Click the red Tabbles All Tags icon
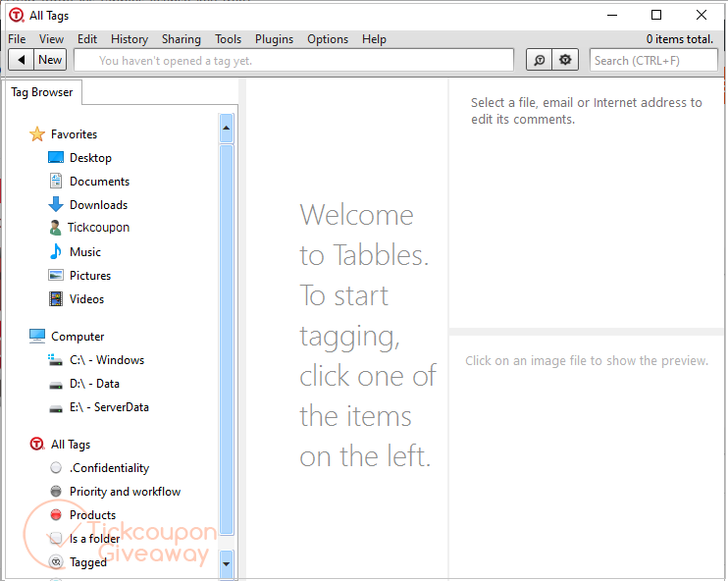This screenshot has height=581, width=728. click(37, 444)
